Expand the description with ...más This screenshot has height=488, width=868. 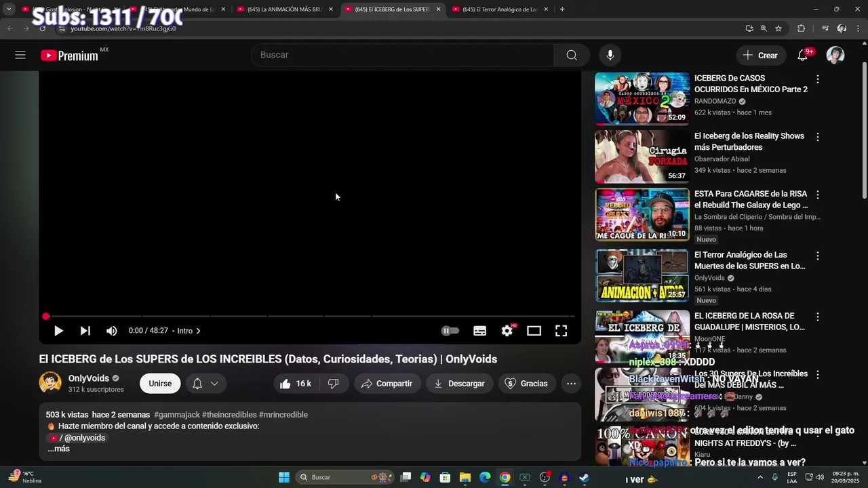click(59, 449)
